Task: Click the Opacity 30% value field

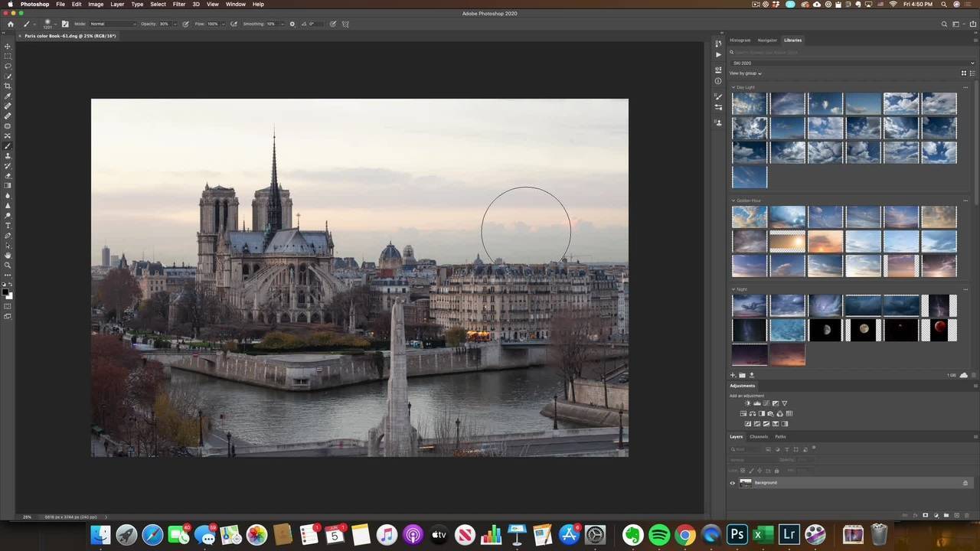Action: (x=165, y=24)
